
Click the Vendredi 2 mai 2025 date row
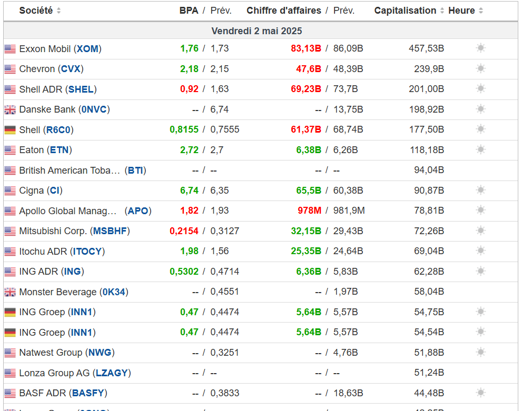click(x=257, y=31)
